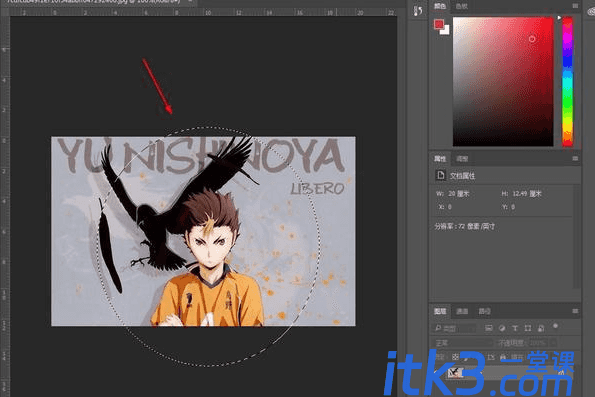Click the rainbow hue slider bar

pos(567,81)
